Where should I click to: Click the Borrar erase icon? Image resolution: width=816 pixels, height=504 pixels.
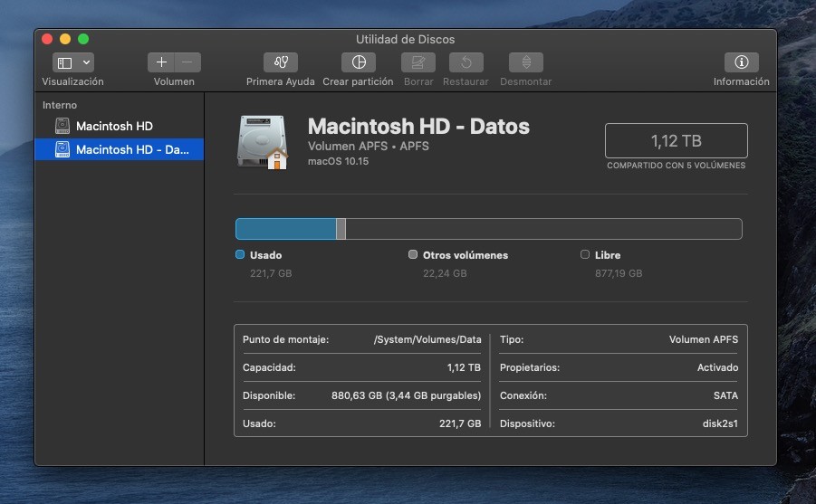coord(418,62)
